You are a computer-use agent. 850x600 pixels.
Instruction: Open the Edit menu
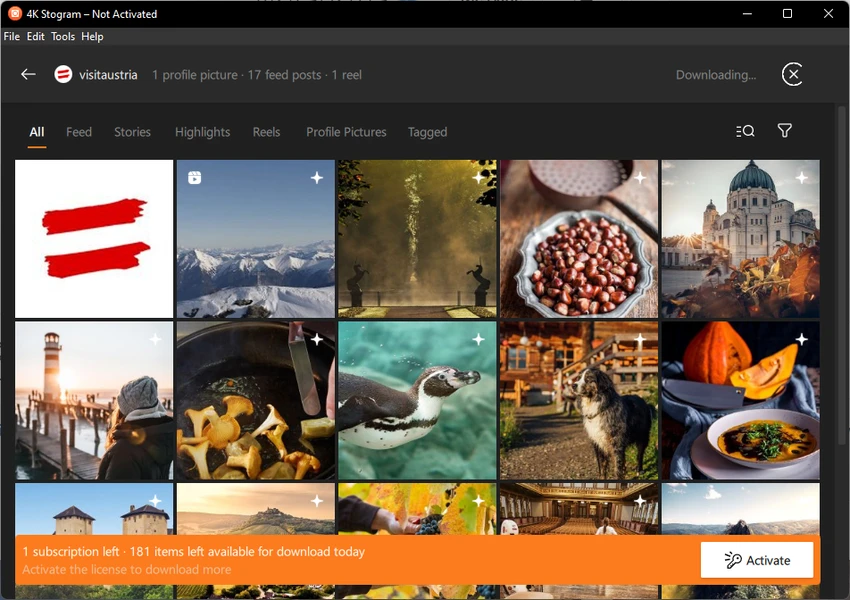(36, 36)
